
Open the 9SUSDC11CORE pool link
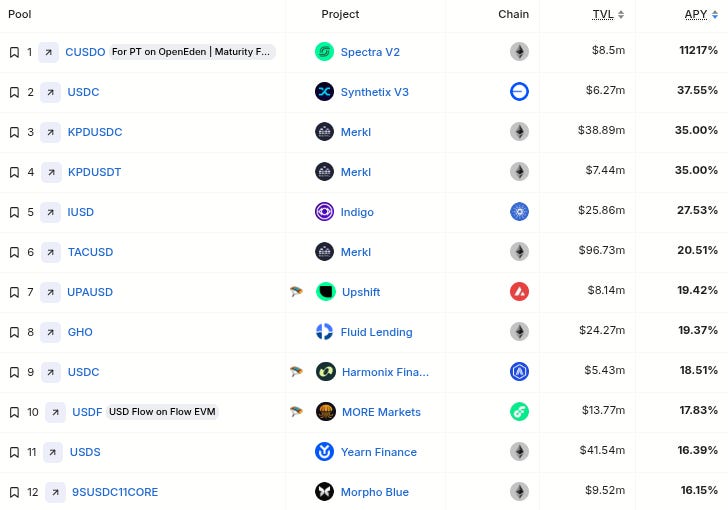point(115,492)
